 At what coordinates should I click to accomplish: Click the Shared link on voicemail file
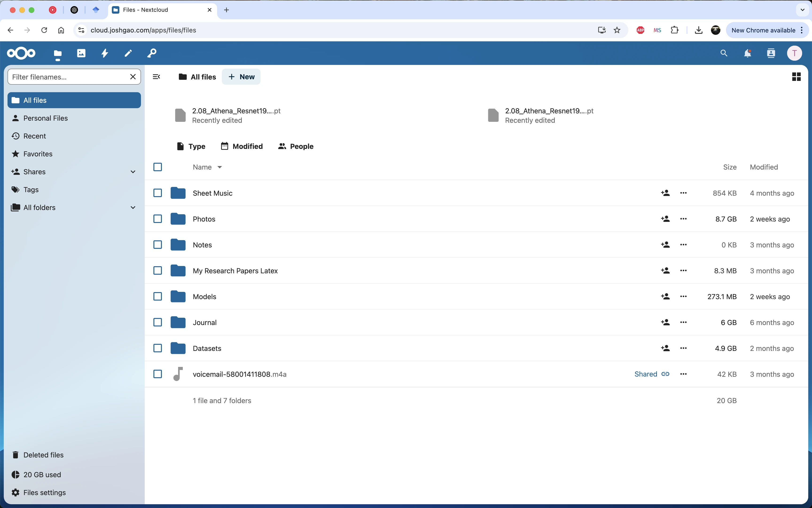[652, 374]
